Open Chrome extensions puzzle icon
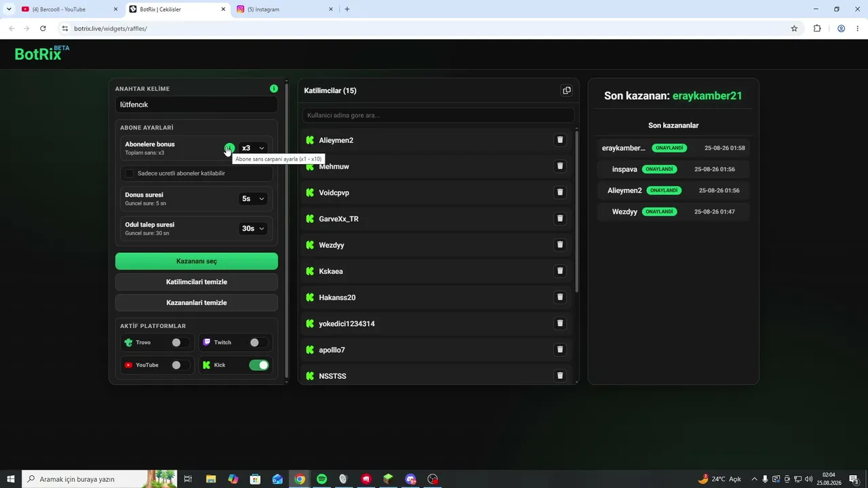The height and width of the screenshot is (488, 868). [x=816, y=28]
